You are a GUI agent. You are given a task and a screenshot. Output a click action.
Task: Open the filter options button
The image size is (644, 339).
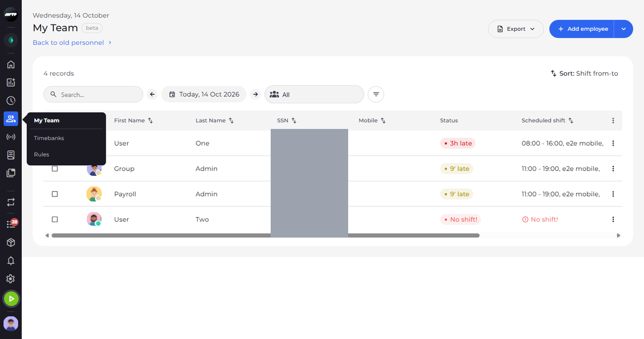click(x=376, y=94)
